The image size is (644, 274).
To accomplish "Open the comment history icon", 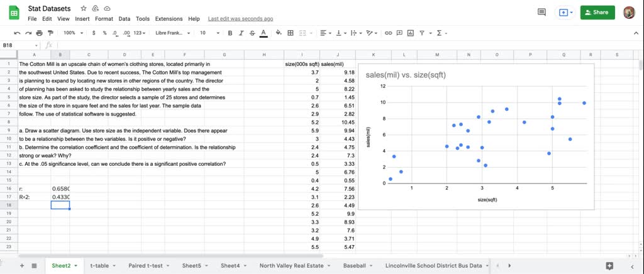I will point(541,12).
